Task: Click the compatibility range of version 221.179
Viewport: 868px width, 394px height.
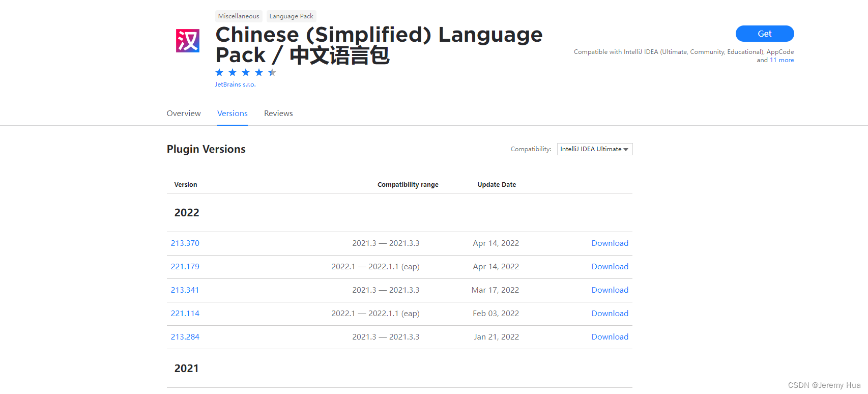Action: tap(375, 267)
